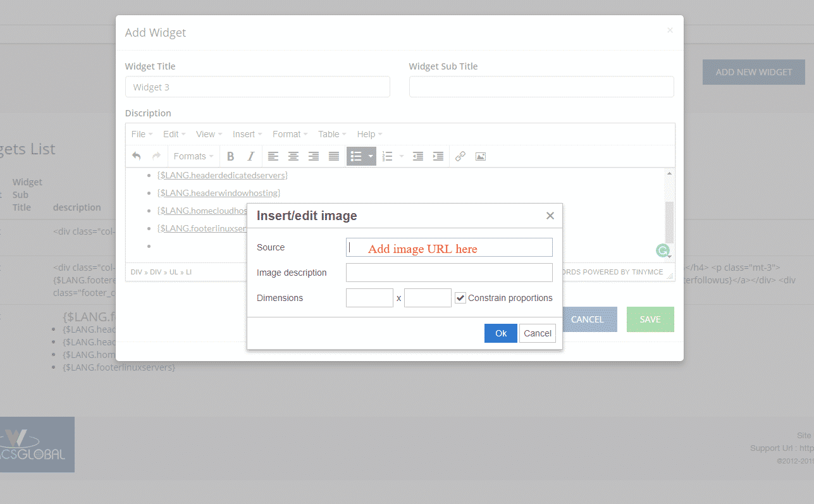
Task: Toggle Constrain proportions checkbox
Action: pyautogui.click(x=460, y=298)
